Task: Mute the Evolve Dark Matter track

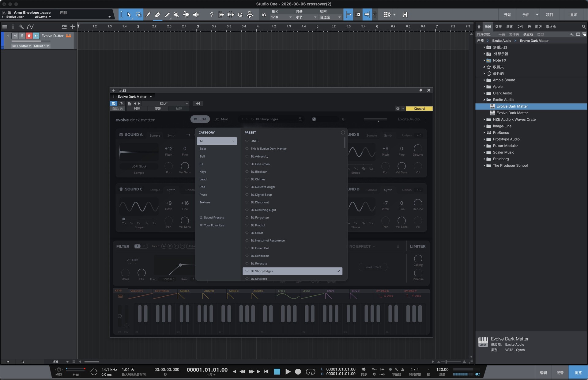Action: pos(15,36)
